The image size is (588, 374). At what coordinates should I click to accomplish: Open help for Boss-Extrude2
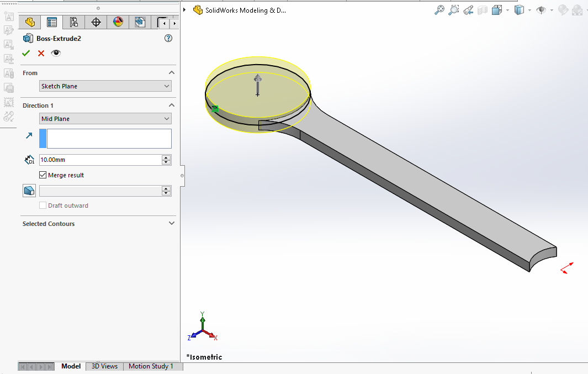point(168,39)
